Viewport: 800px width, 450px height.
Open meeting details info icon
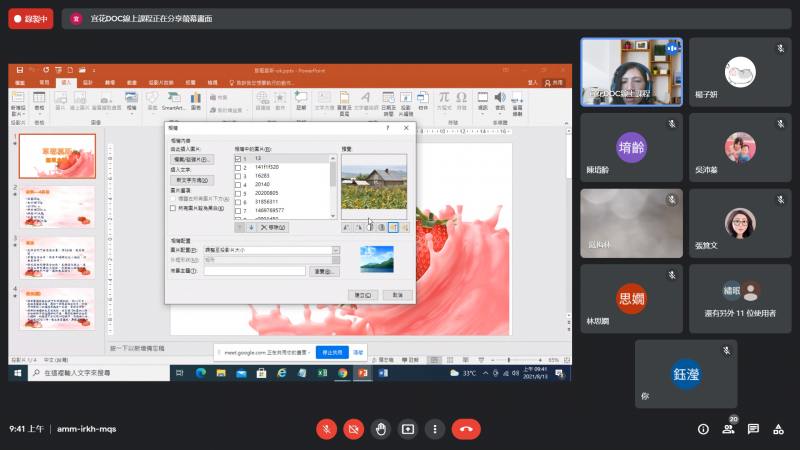coord(703,429)
